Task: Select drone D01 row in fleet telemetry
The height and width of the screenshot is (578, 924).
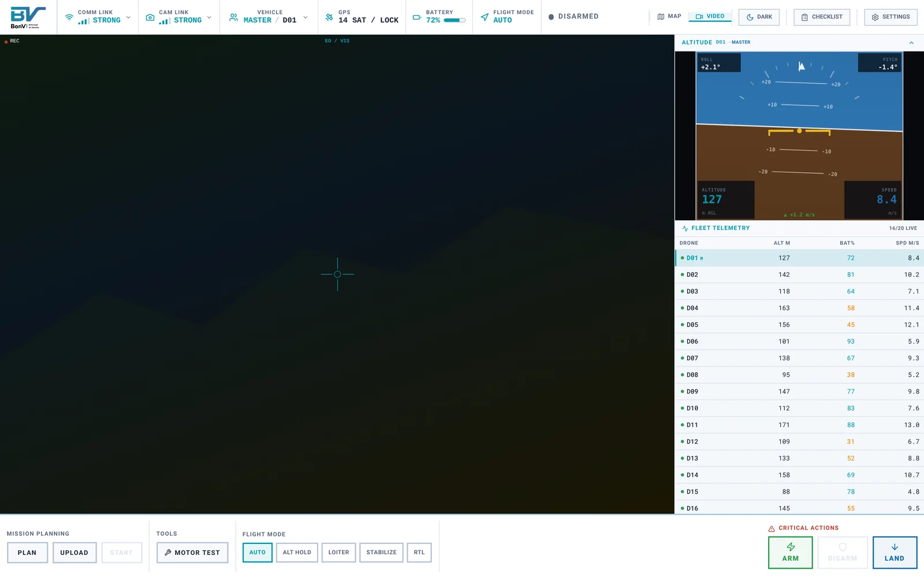Action: click(799, 258)
